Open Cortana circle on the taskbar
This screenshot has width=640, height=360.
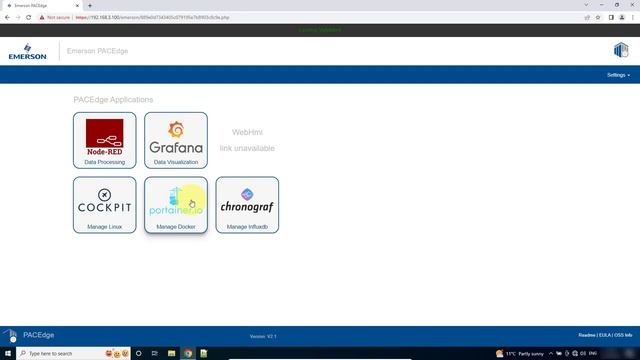point(139,353)
